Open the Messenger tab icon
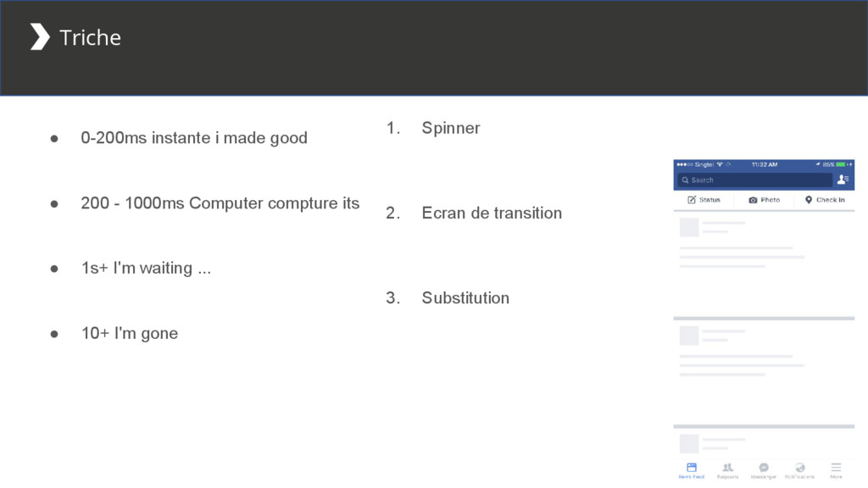 click(764, 468)
